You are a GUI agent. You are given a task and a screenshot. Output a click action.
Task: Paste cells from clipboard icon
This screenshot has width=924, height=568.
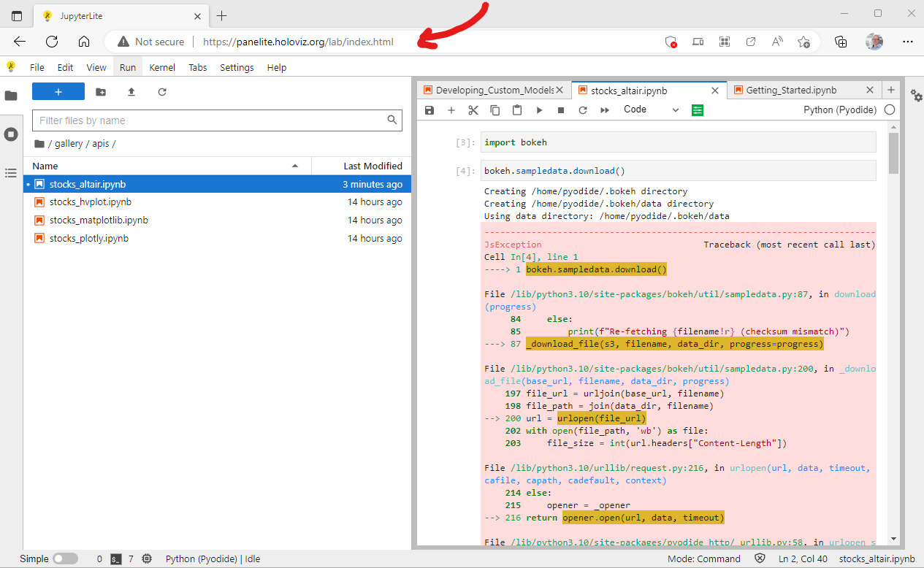pyautogui.click(x=516, y=110)
